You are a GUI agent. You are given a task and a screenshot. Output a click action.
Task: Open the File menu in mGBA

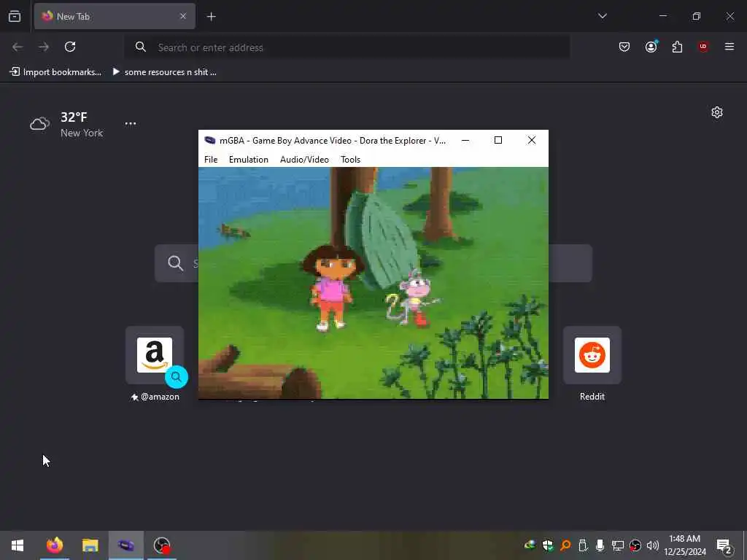click(211, 160)
